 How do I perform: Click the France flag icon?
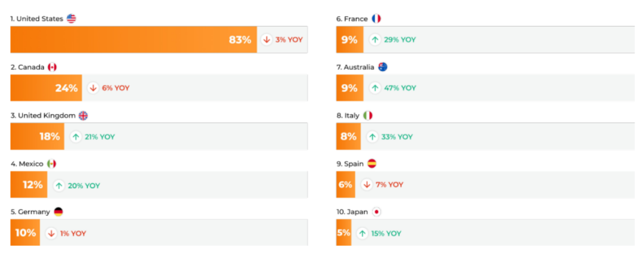pyautogui.click(x=376, y=18)
